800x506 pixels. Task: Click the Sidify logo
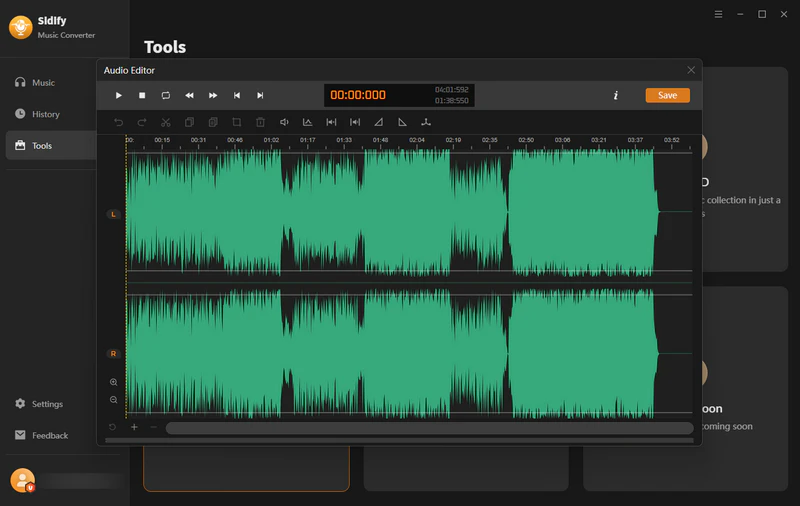(x=20, y=27)
